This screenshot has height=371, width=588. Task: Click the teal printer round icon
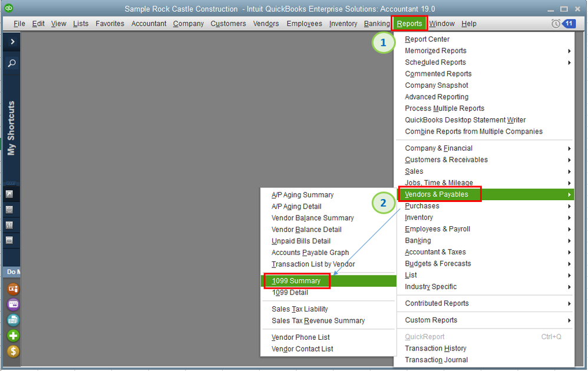click(x=13, y=320)
